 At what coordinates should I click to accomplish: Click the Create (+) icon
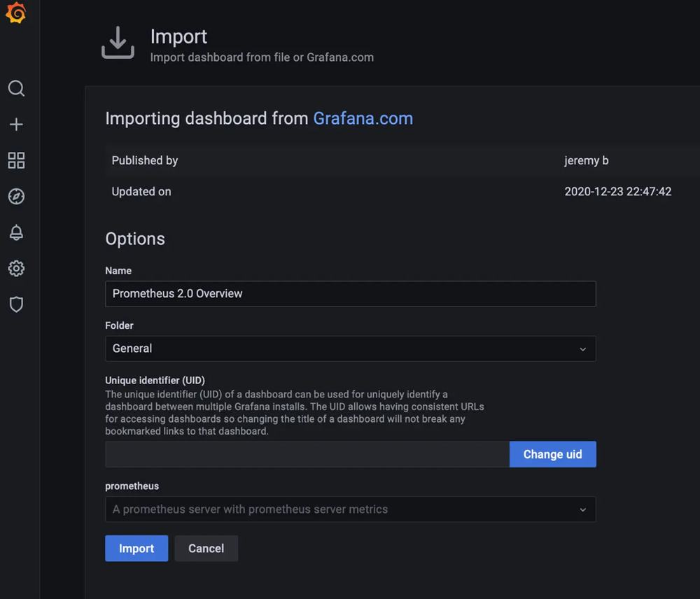click(17, 125)
